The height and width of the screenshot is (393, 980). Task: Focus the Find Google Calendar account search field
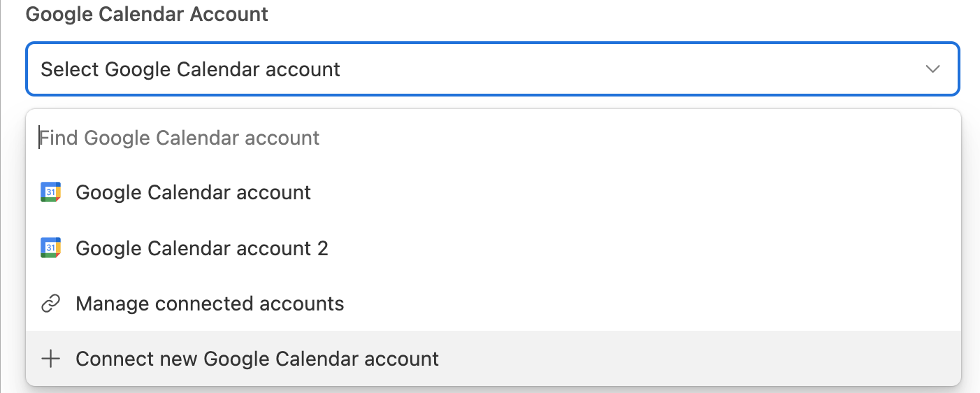pyautogui.click(x=493, y=138)
